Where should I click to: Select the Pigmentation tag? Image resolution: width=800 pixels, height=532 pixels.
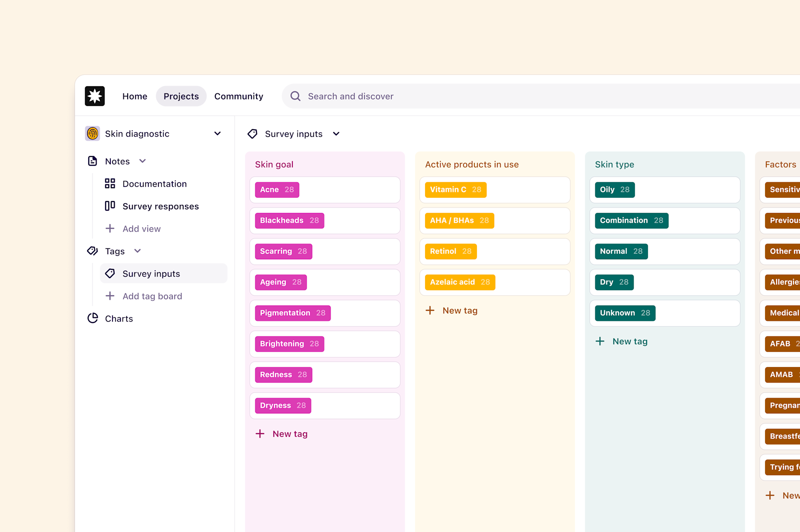293,313
